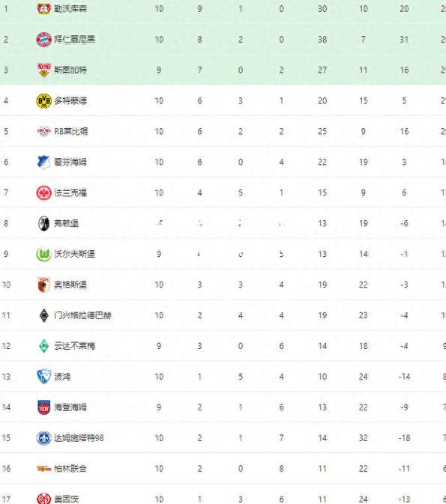Click the Freiburg black-and-white crest

point(43,223)
